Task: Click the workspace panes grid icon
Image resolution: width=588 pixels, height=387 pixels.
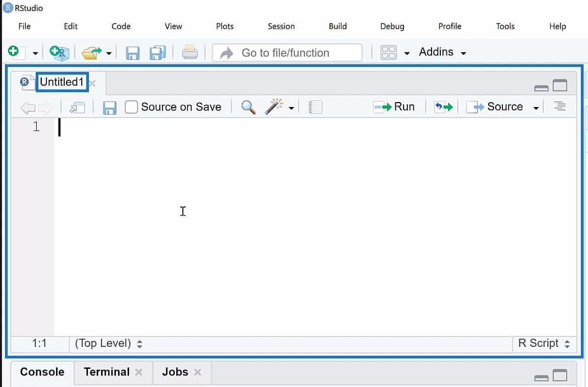Action: (x=389, y=53)
